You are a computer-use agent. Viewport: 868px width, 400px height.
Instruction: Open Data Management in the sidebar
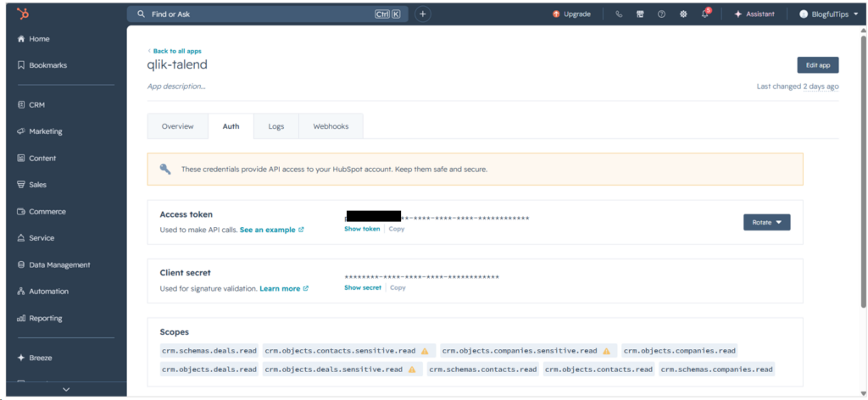coord(53,264)
